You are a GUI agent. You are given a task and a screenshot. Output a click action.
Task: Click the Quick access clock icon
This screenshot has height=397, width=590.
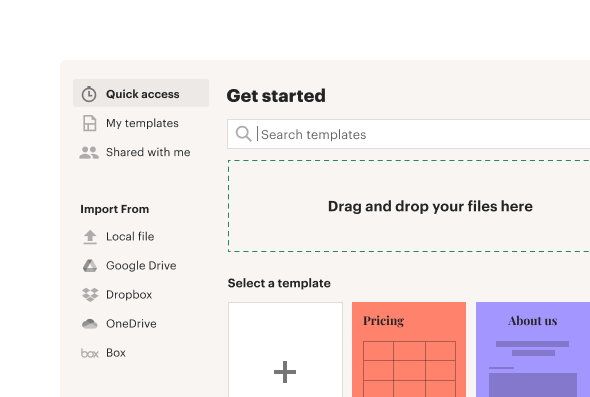89,94
